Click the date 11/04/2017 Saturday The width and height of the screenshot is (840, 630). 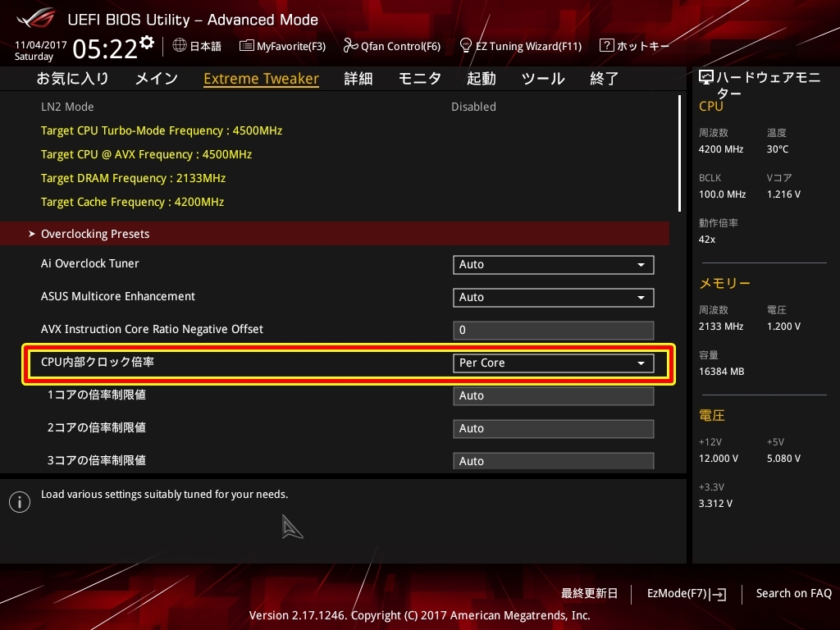[40, 50]
